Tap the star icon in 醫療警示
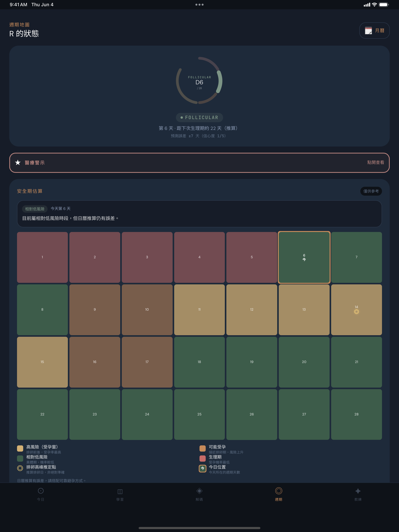This screenshot has width=399, height=532. click(18, 163)
